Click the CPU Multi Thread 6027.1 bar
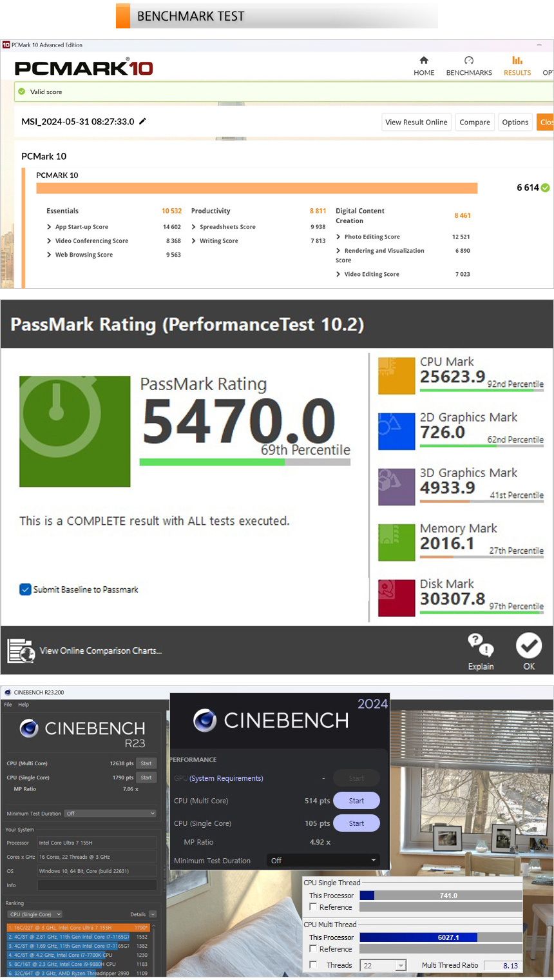 coord(441,937)
